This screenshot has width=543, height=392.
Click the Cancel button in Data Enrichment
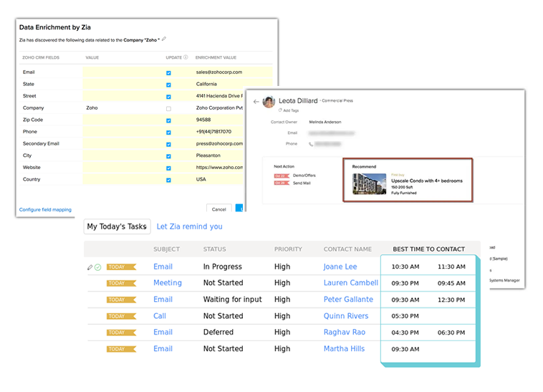point(219,209)
